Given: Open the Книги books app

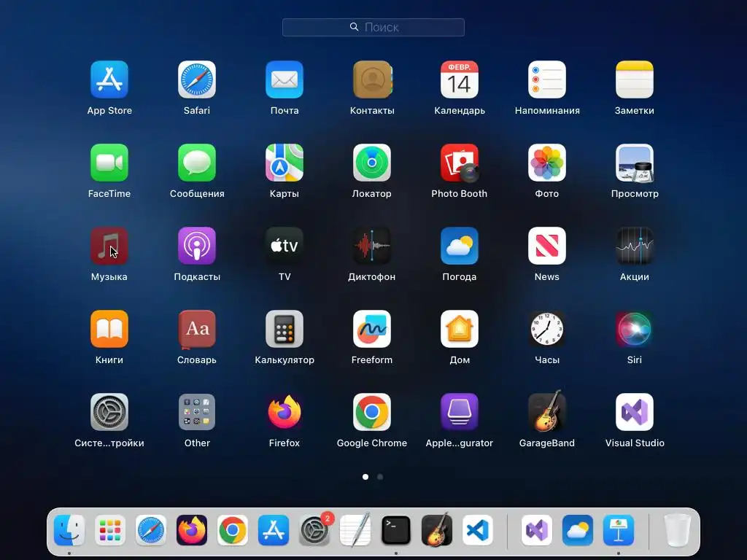Looking at the screenshot, I should point(109,329).
